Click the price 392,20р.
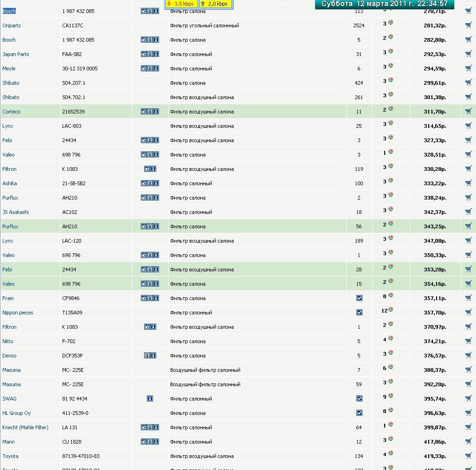476x470 pixels. (x=435, y=384)
